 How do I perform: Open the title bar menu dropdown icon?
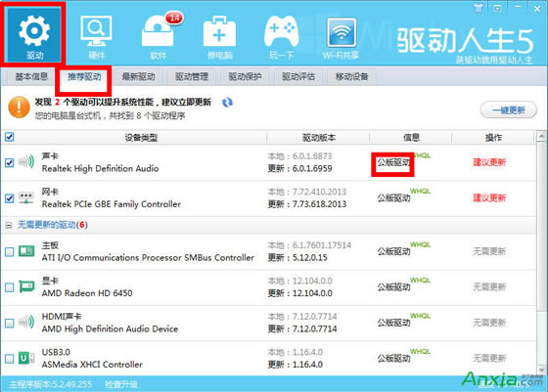click(497, 8)
